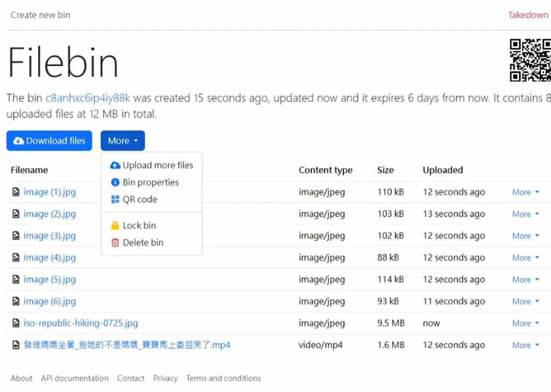Open file image (1).jpg
The image size is (551, 392).
tap(50, 192)
